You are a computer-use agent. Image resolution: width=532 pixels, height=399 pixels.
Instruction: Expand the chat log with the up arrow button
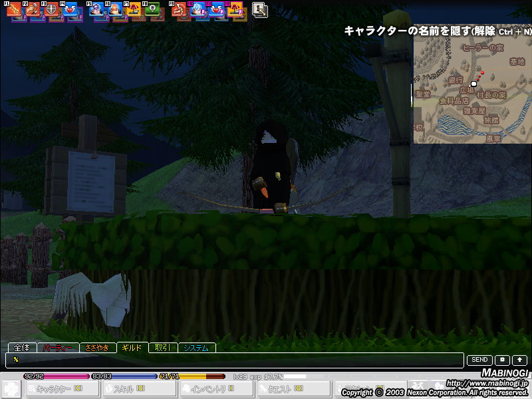[519, 360]
